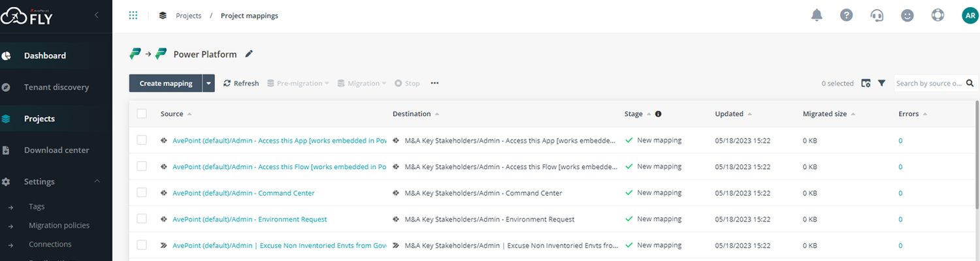This screenshot has width=980, height=261.
Task: Open help question mark icon
Action: (x=847, y=15)
